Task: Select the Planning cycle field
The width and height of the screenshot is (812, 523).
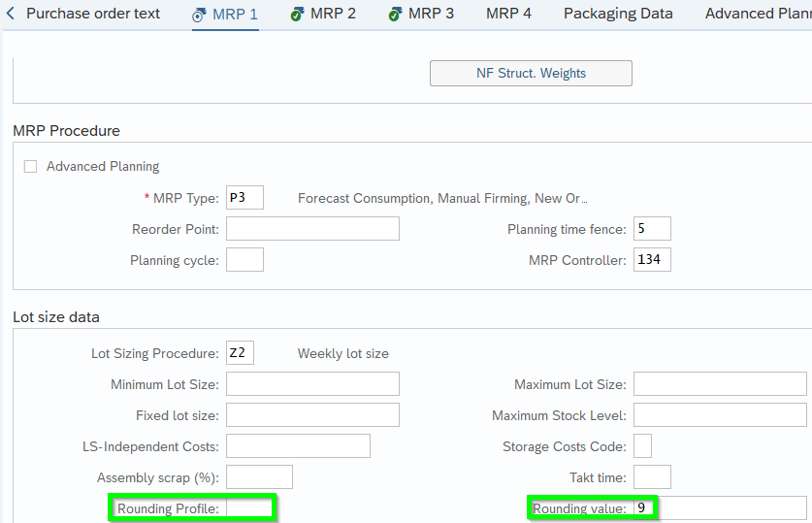Action: (x=244, y=260)
